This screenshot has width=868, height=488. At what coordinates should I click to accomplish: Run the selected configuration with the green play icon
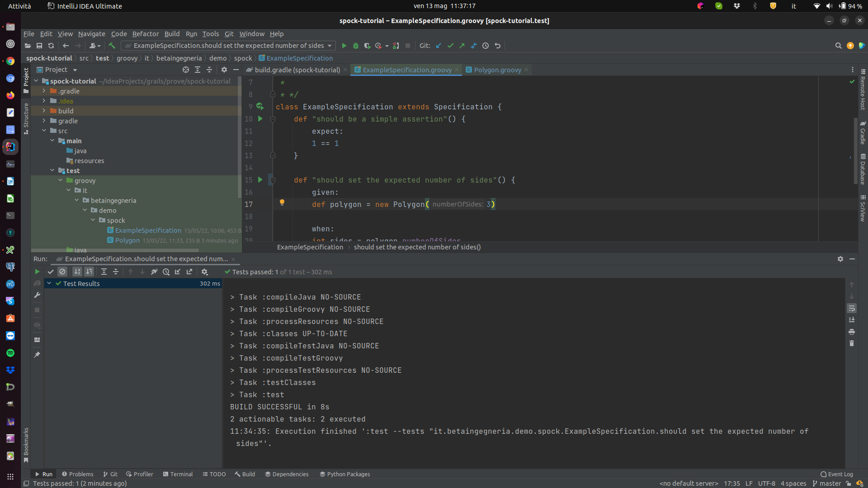coord(344,46)
